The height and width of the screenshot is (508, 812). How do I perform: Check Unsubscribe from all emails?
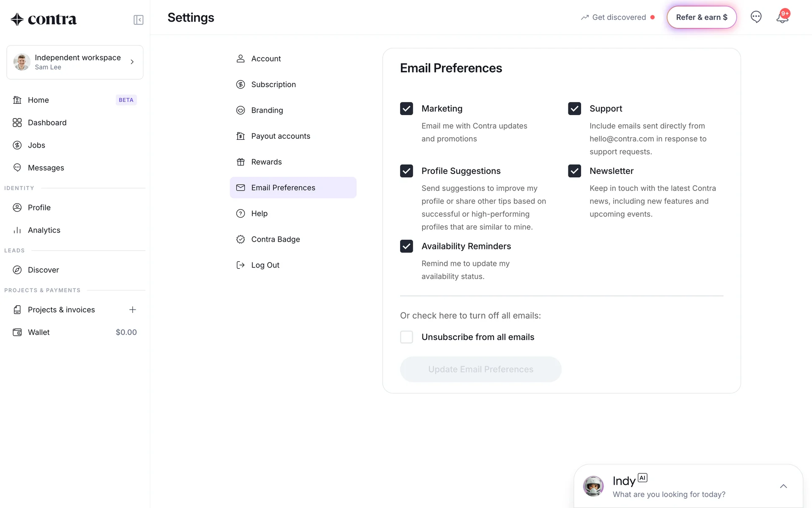pyautogui.click(x=406, y=337)
